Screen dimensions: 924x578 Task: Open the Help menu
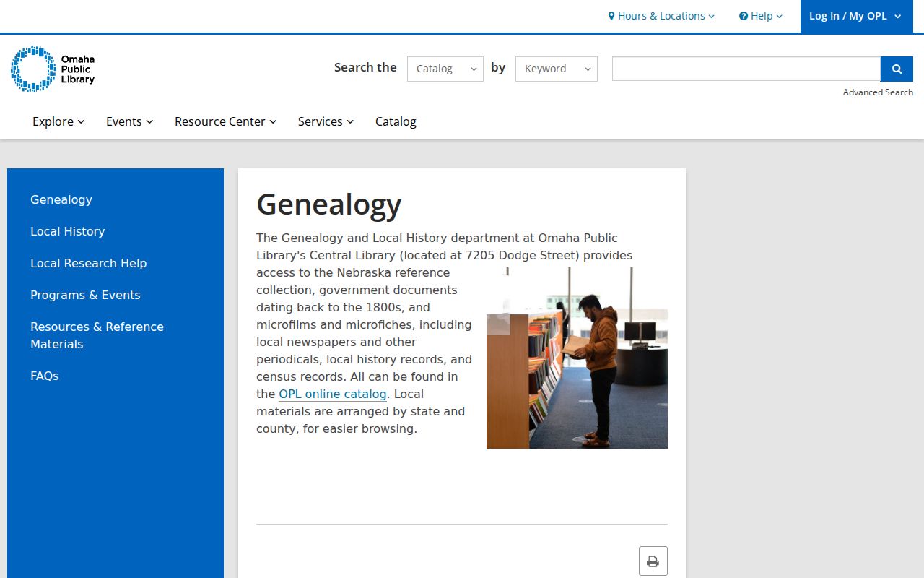point(761,16)
